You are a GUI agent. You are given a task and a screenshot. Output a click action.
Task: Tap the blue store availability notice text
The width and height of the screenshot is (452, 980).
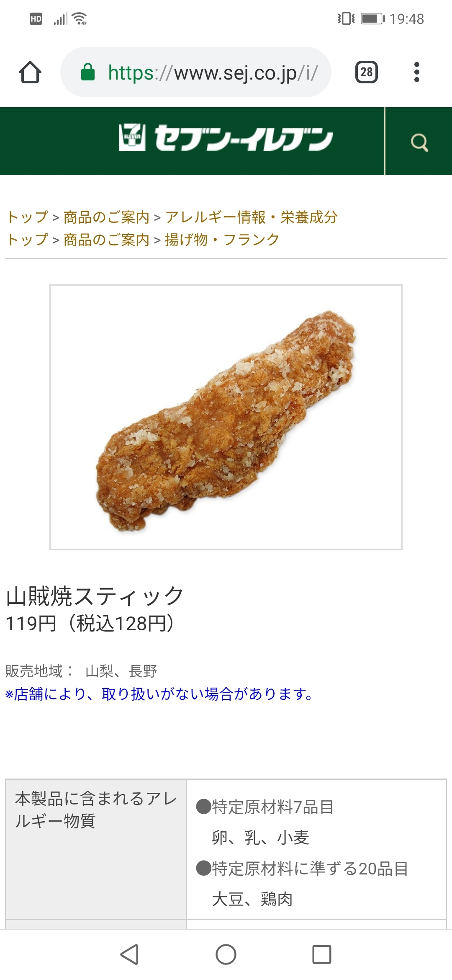159,694
